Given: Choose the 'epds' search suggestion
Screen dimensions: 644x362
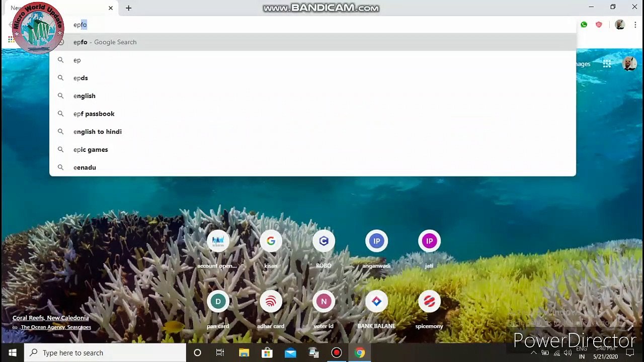Looking at the screenshot, I should point(312,78).
